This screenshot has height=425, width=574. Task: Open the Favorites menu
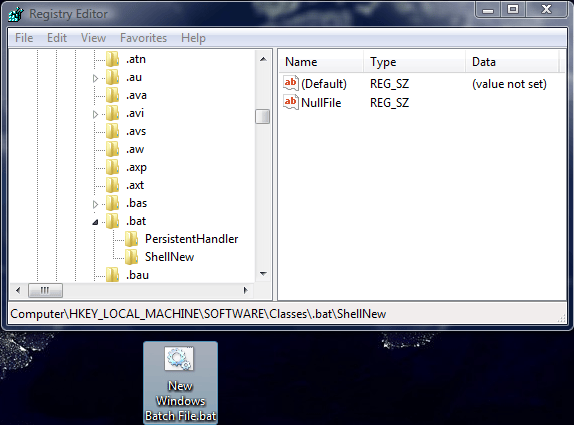pos(143,38)
